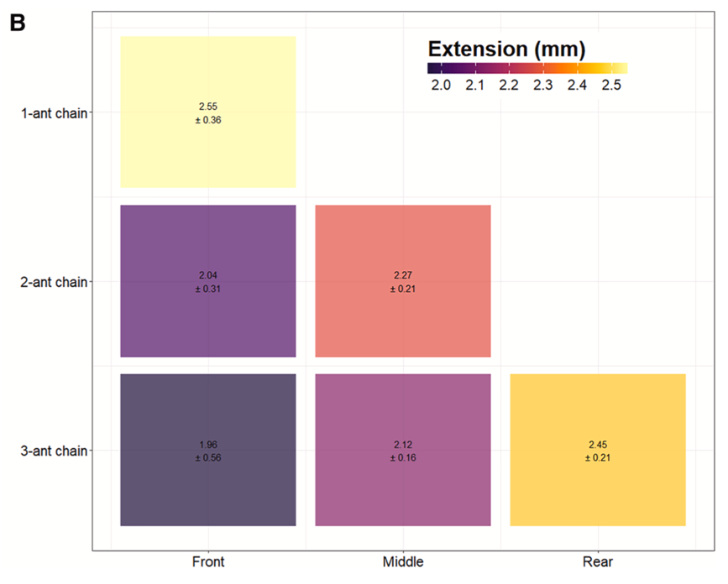Click the Extension color gradient bar
Image resolution: width=728 pixels, height=584 pixels.
click(x=527, y=69)
